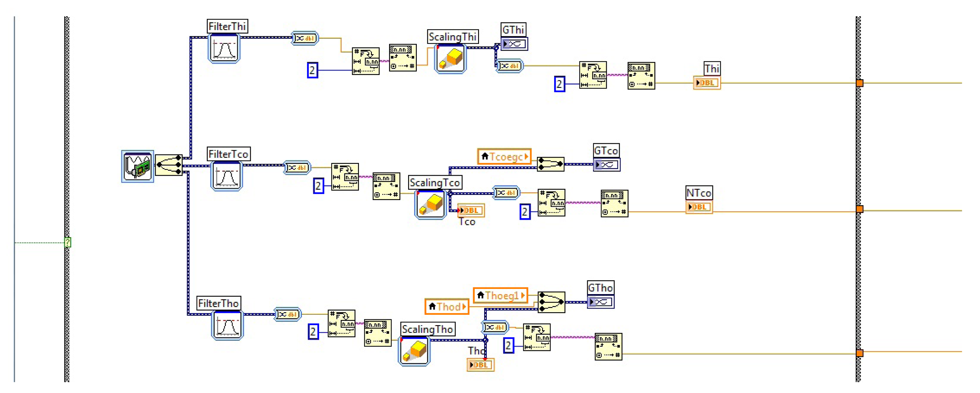Select the Thod local variable
The width and height of the screenshot is (980, 393).
coord(447,306)
